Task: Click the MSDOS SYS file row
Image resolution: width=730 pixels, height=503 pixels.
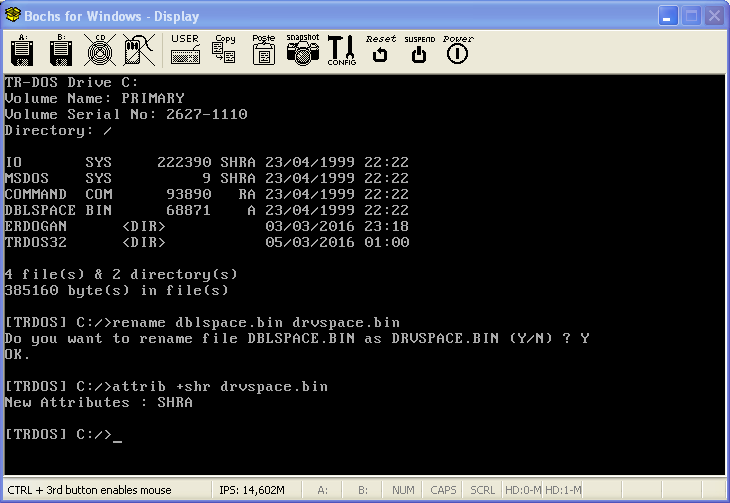Action: tap(207, 178)
